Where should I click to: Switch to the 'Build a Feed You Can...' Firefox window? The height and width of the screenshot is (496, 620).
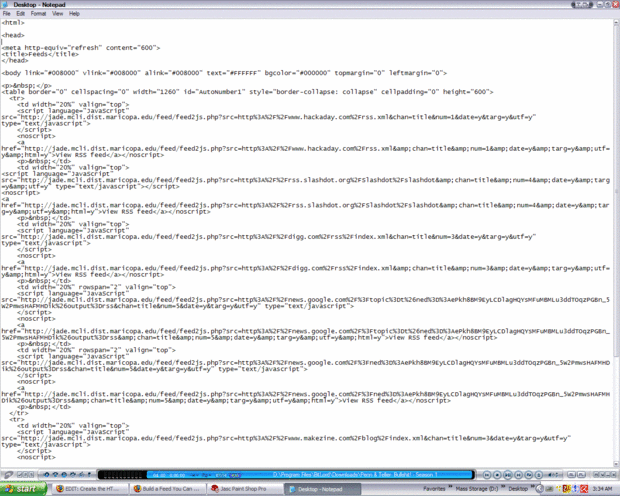167,489
